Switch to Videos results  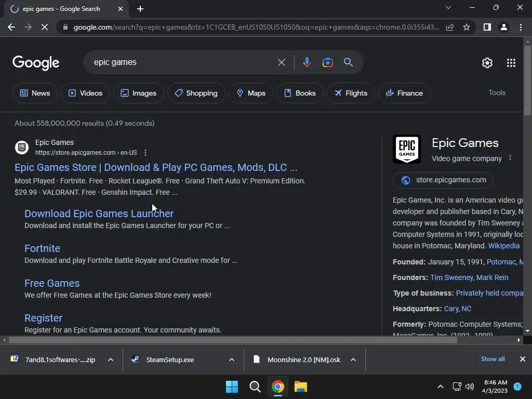point(86,93)
